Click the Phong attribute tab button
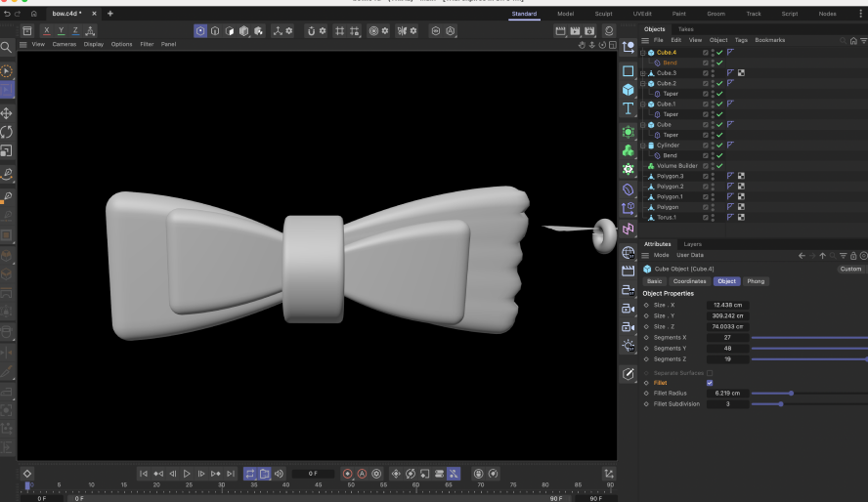The image size is (868, 502). [756, 281]
